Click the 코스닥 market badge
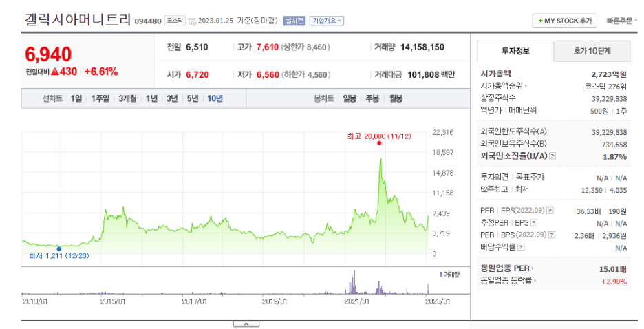This screenshot has height=329, width=644. click(175, 21)
